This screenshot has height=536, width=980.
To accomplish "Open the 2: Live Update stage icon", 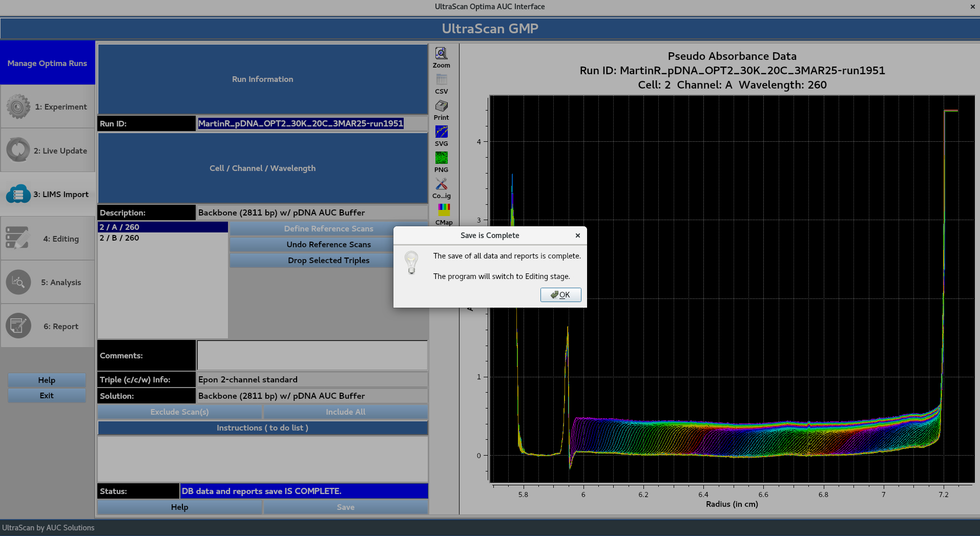I will point(18,149).
